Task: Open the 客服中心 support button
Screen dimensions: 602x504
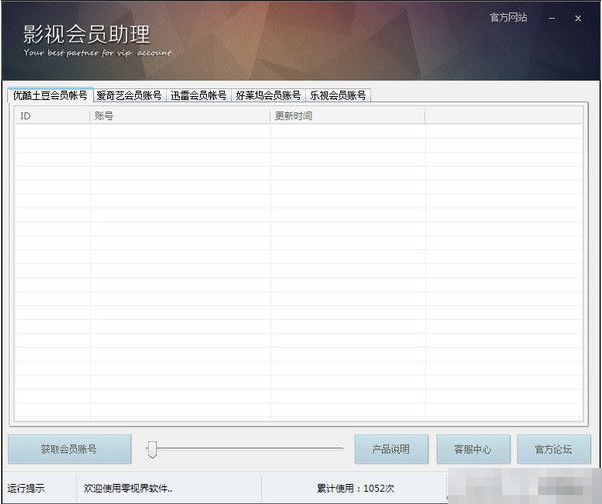Action: point(473,449)
